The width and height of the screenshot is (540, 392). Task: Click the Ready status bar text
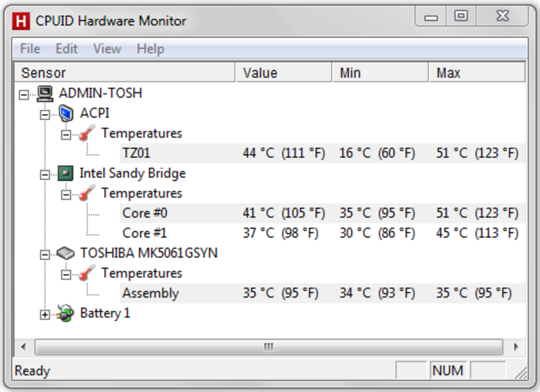[x=32, y=370]
